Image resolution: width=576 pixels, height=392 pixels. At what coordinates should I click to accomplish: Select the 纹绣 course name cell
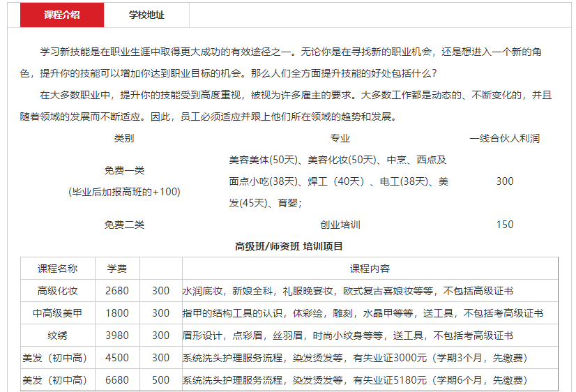tap(58, 336)
